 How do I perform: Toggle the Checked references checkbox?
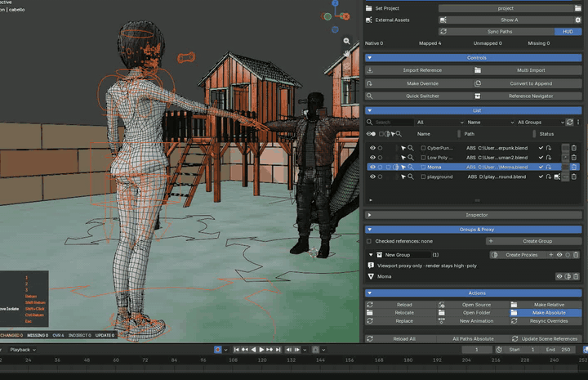pos(369,241)
